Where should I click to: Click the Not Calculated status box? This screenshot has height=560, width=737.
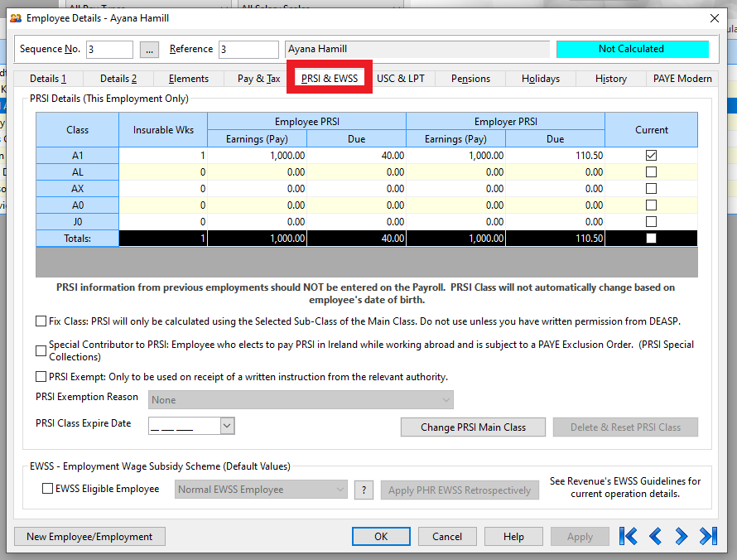[x=632, y=49]
